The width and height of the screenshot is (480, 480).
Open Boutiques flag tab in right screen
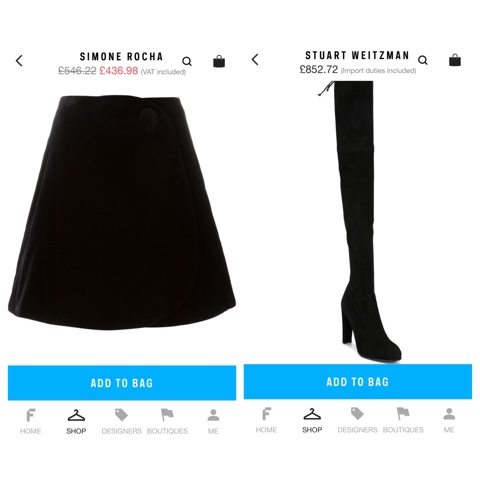(403, 420)
